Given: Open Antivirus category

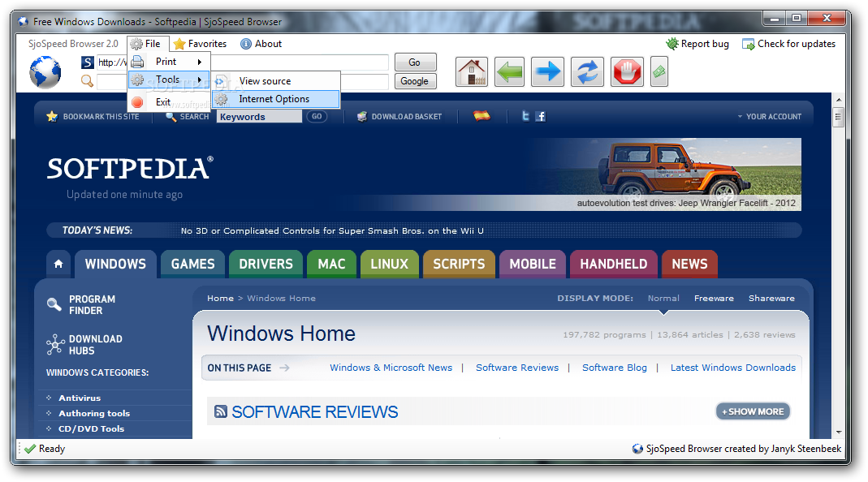Looking at the screenshot, I should point(80,398).
